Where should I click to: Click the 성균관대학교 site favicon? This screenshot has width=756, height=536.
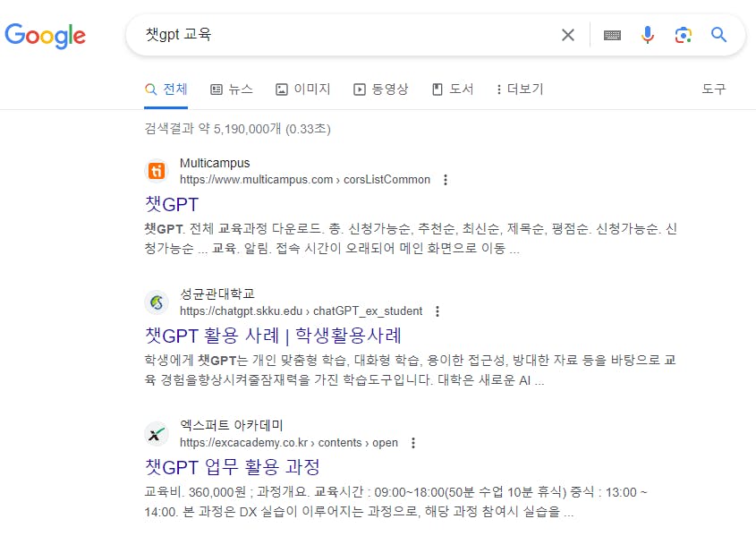click(x=157, y=302)
